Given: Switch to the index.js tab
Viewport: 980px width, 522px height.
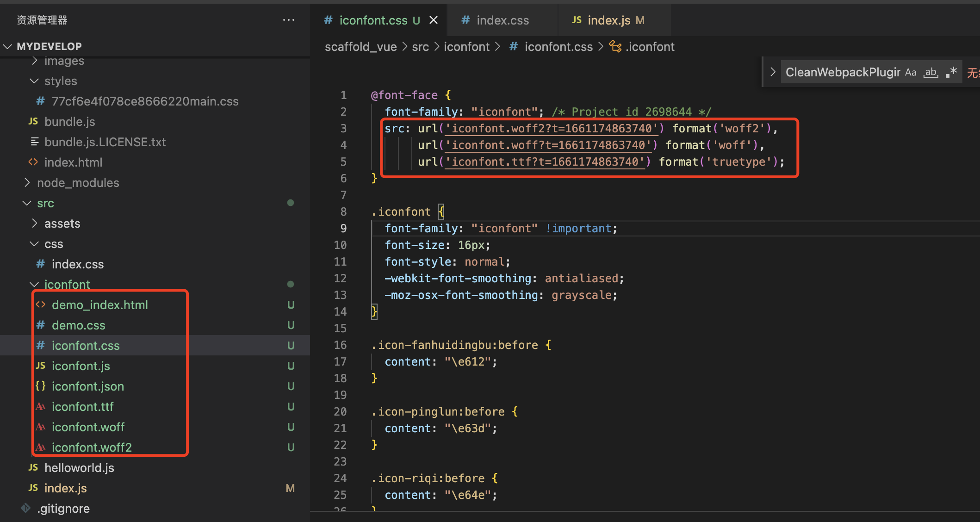Looking at the screenshot, I should 608,20.
